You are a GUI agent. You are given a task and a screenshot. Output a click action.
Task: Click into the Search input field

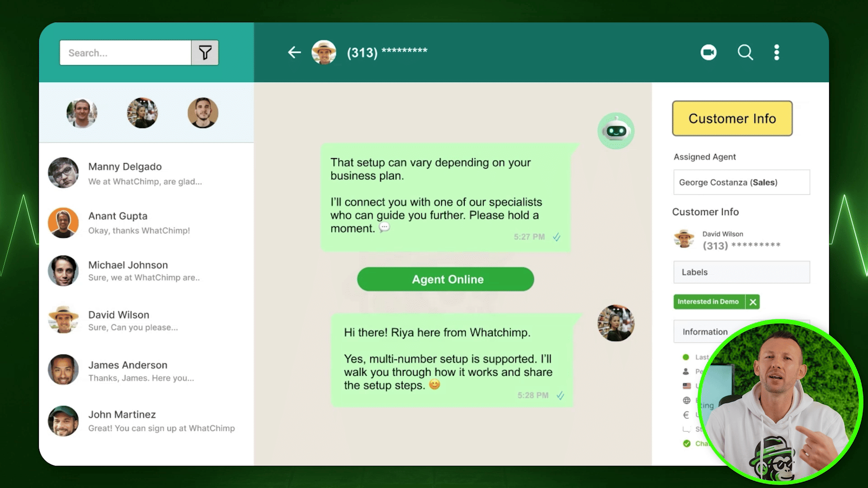tap(125, 53)
